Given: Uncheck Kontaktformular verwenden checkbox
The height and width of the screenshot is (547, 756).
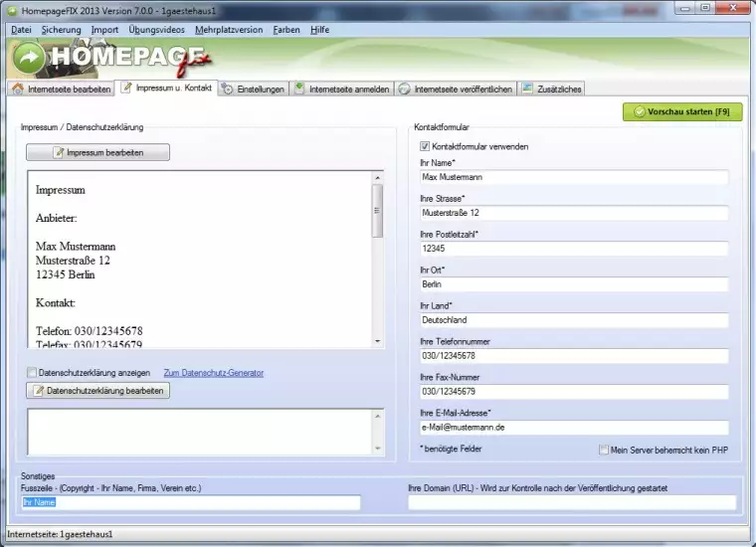Looking at the screenshot, I should click(x=425, y=146).
